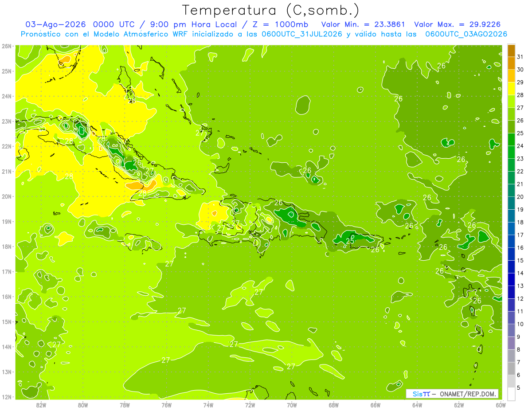Click the '72W' longitude axis label
Image resolution: width=532 pixels, height=411 pixels.
tap(250, 405)
